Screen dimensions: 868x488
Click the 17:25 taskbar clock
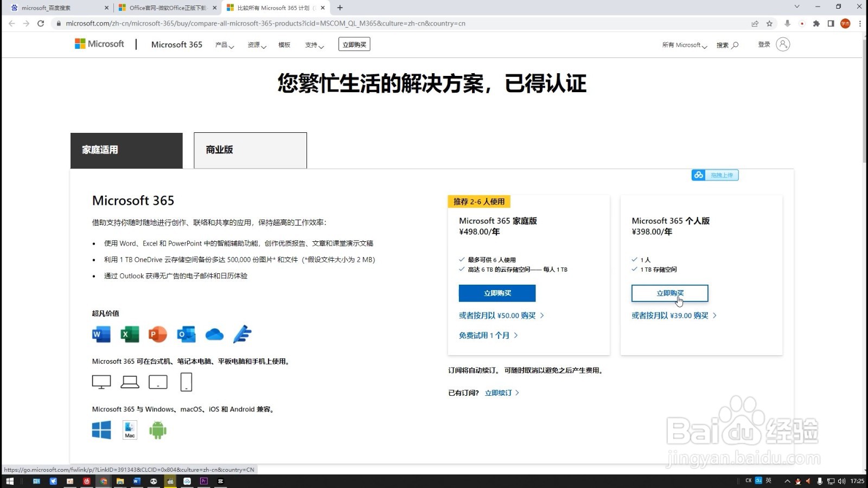coord(857,481)
